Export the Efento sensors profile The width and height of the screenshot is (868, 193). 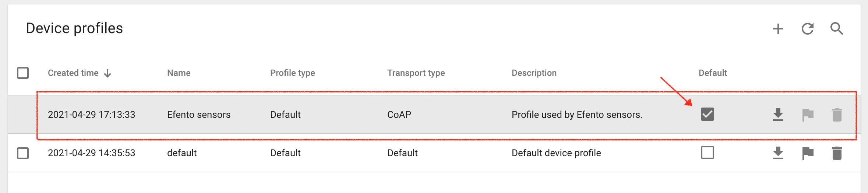778,115
